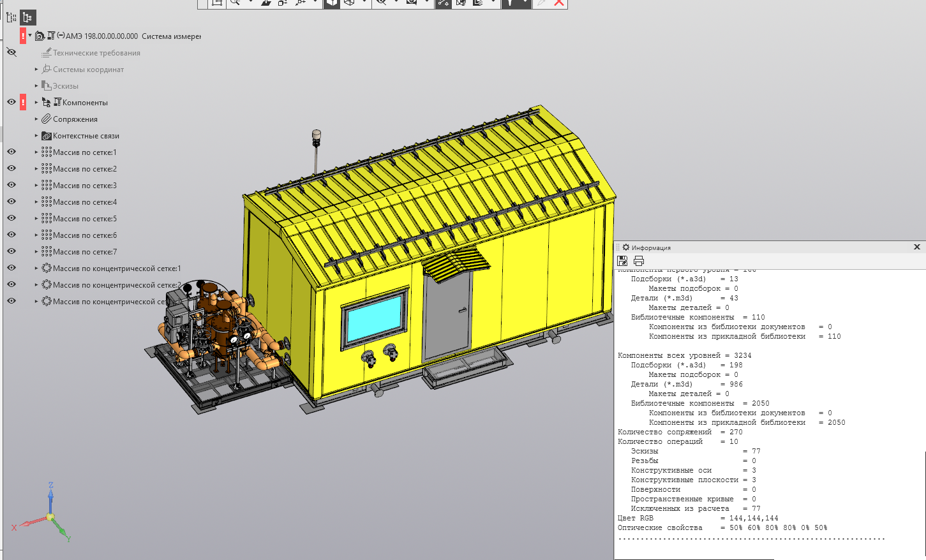Click the XYZ coordinate axes indicator
The width and height of the screenshot is (926, 560).
pyautogui.click(x=50, y=515)
